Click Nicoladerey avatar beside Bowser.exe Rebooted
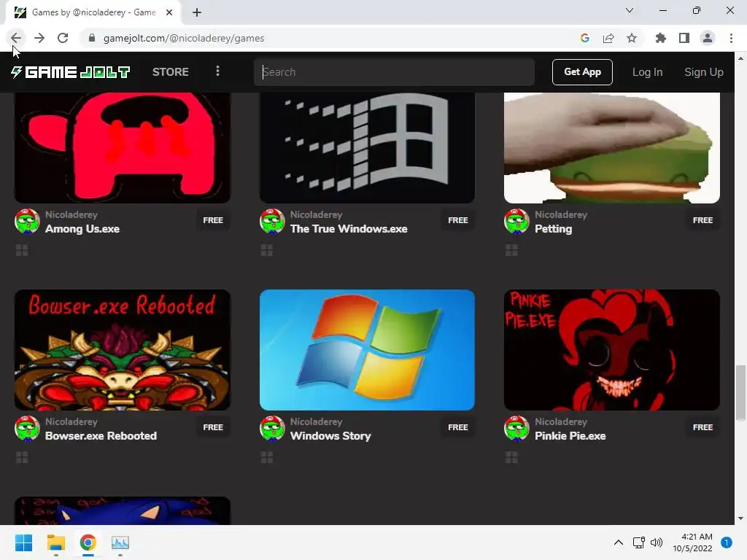This screenshot has height=560, width=747. click(27, 428)
